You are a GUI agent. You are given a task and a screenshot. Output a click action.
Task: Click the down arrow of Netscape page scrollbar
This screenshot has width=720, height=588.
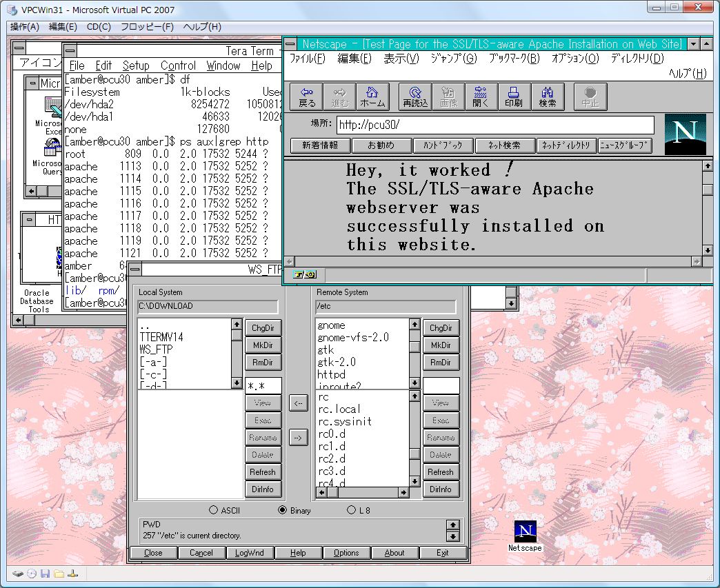pyautogui.click(x=708, y=251)
